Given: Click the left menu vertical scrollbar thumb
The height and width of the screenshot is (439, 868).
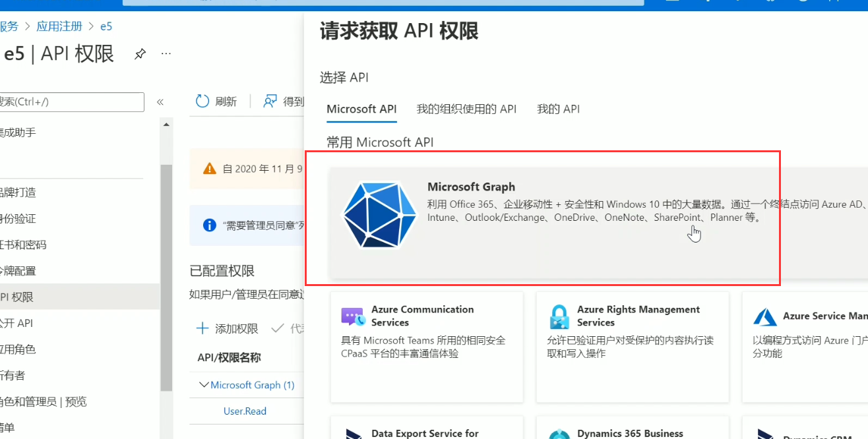Looking at the screenshot, I should (x=167, y=277).
